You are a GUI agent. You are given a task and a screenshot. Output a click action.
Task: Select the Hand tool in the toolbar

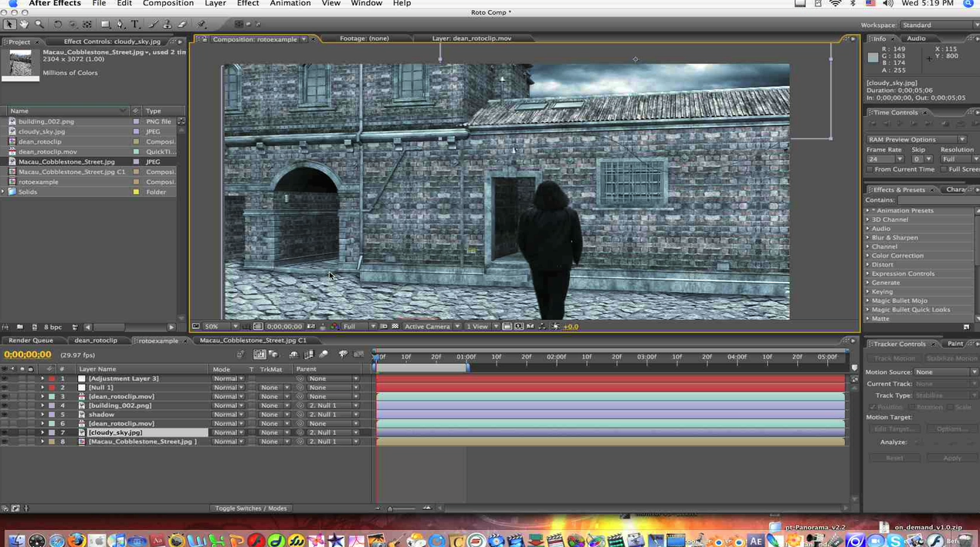(x=23, y=25)
